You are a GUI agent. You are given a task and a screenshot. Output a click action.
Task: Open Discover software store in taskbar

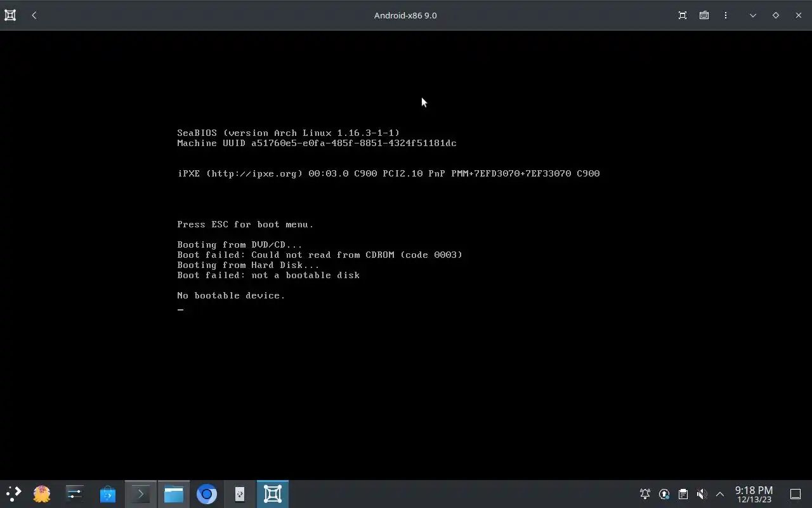(x=108, y=494)
